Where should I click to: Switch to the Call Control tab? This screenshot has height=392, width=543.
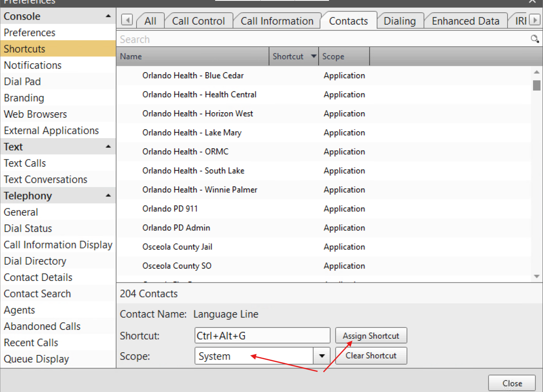(198, 21)
